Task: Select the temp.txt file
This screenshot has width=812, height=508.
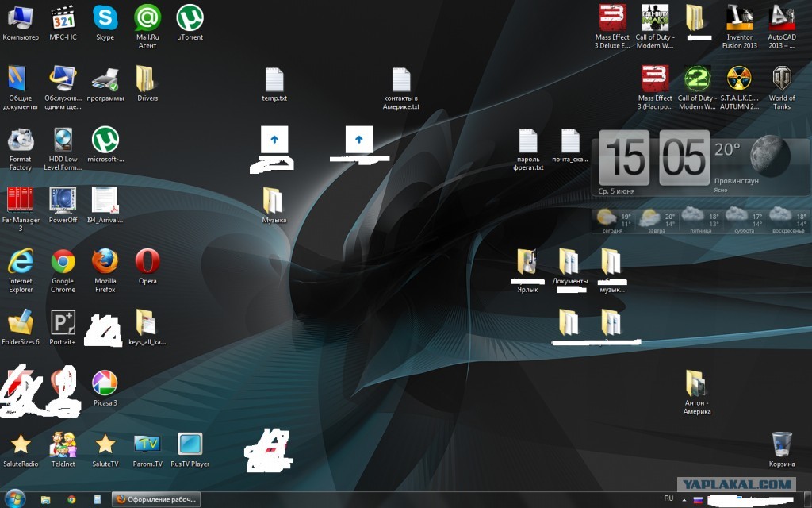Action: (274, 81)
